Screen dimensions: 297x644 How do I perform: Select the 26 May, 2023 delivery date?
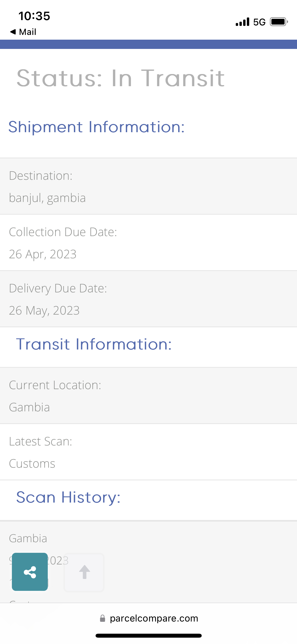[44, 311]
